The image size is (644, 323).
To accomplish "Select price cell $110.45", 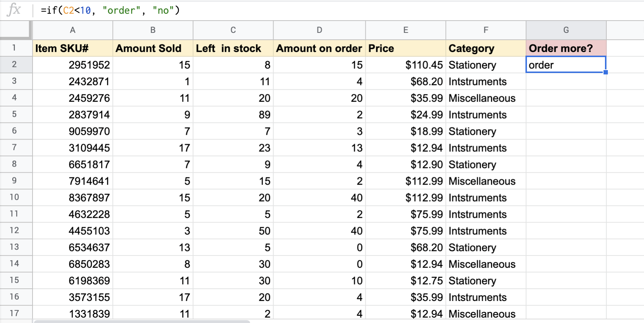I will click(405, 65).
